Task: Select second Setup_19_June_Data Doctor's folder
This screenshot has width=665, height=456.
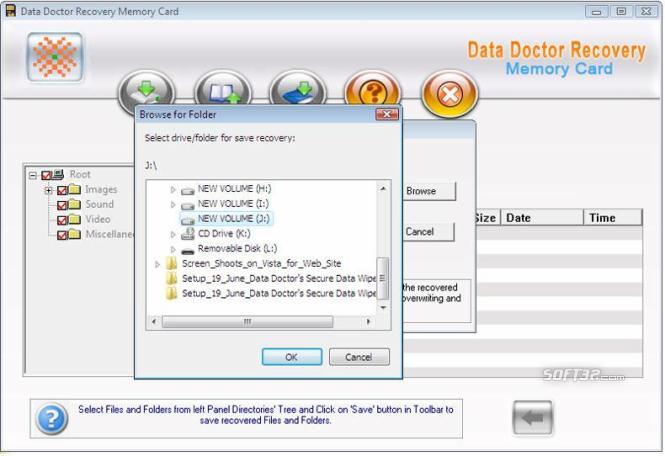Action: [x=279, y=293]
